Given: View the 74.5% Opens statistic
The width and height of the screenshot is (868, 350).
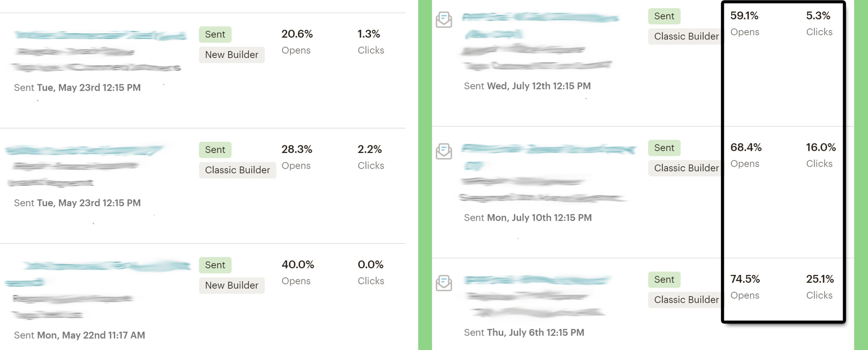Looking at the screenshot, I should pyautogui.click(x=745, y=287).
